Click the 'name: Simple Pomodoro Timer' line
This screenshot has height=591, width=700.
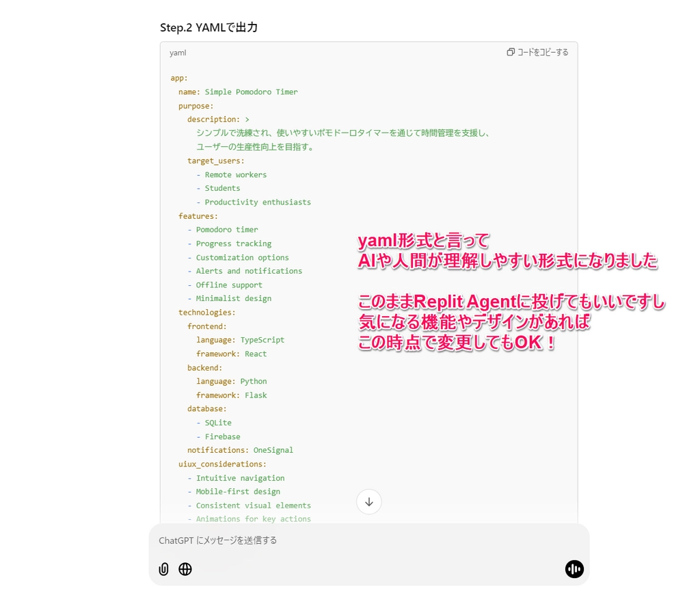[x=238, y=92]
